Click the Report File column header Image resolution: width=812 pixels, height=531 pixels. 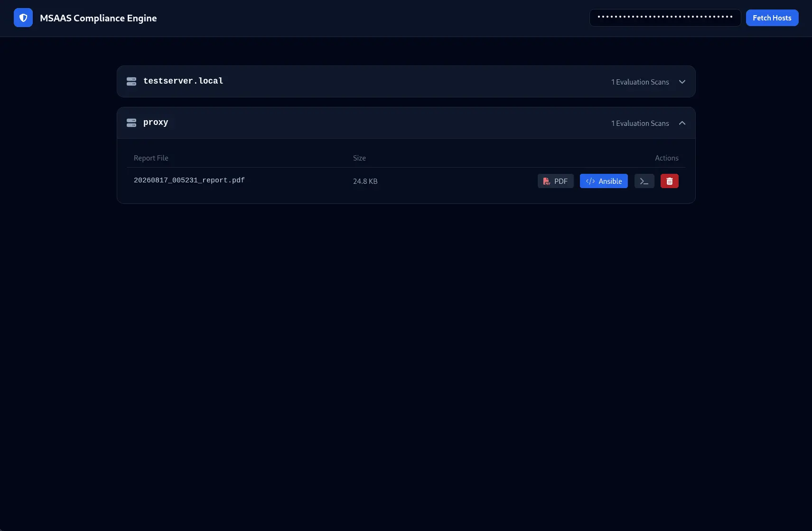[151, 158]
